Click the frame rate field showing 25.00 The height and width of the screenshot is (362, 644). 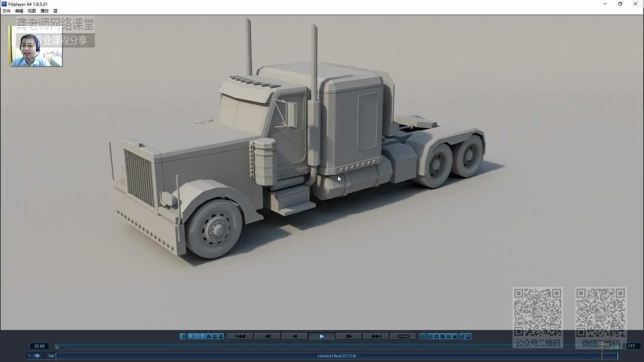(39, 346)
